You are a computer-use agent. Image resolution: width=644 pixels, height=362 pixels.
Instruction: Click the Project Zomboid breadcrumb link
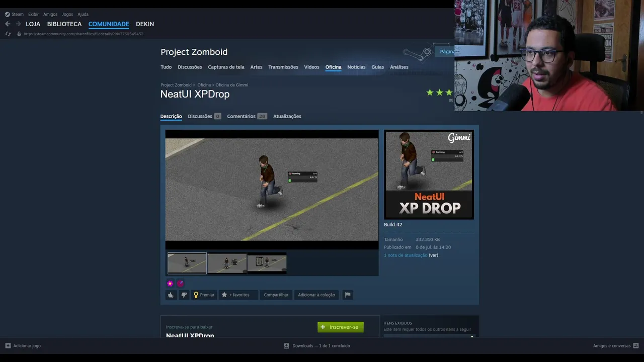pos(176,85)
